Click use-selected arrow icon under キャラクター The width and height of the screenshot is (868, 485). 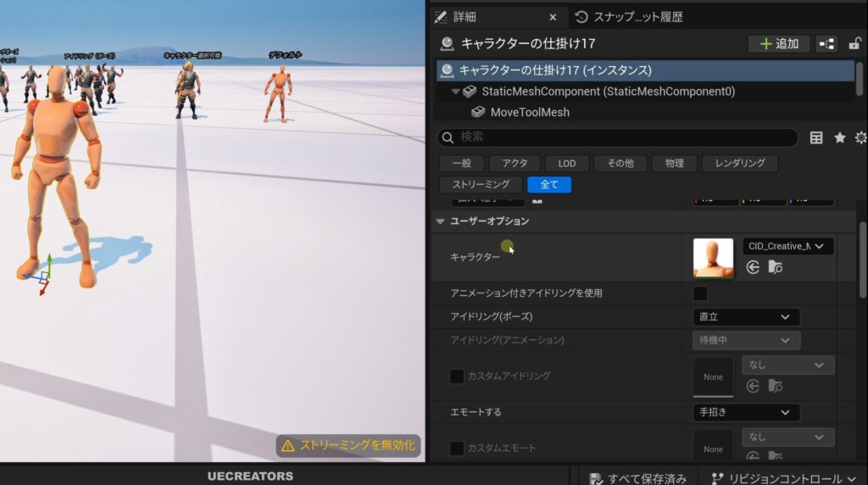point(753,267)
